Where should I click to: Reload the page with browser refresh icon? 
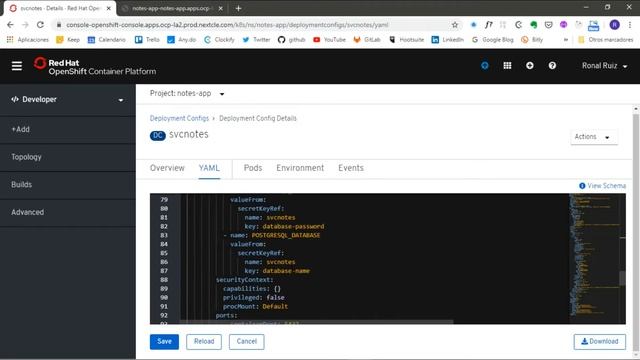tap(40, 25)
